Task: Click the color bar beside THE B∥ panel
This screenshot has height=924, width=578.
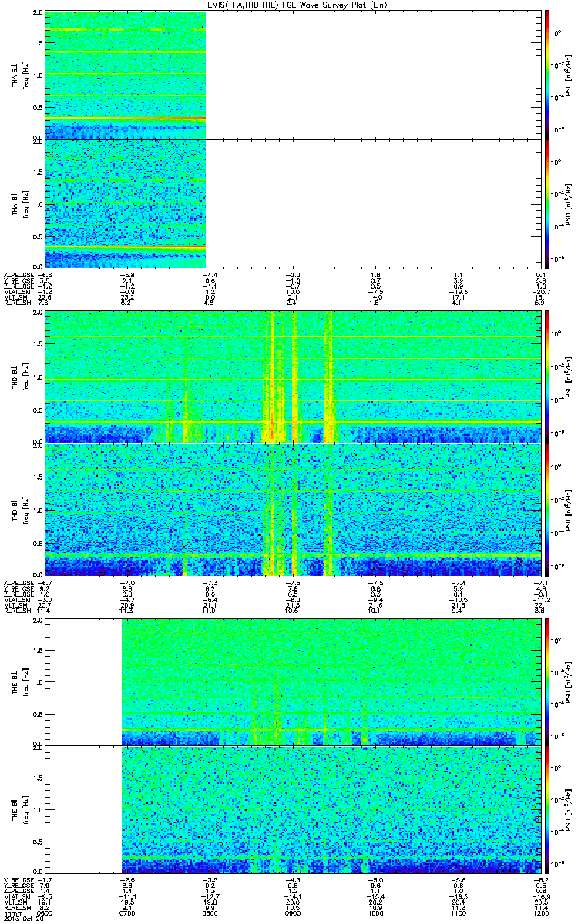Action: (547, 808)
